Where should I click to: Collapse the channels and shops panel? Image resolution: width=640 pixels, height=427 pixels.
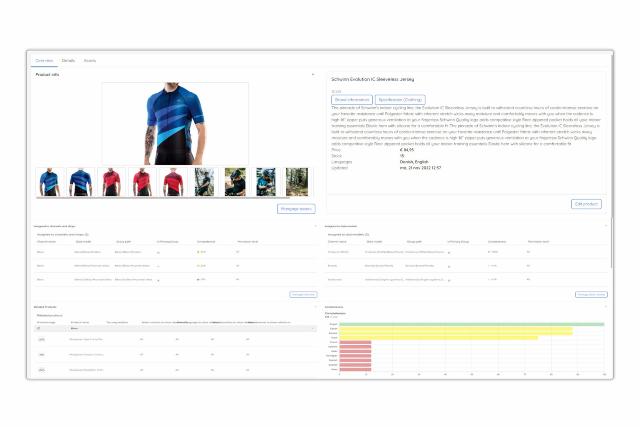pos(313,226)
